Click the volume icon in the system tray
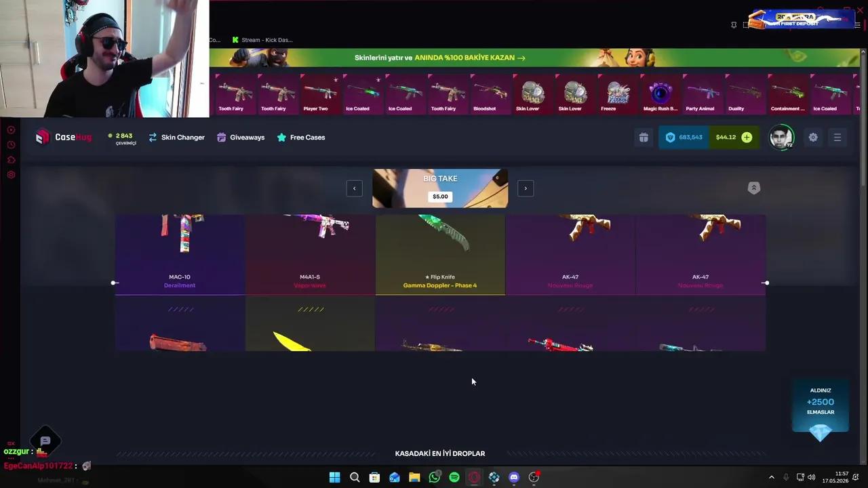 pos(812,477)
